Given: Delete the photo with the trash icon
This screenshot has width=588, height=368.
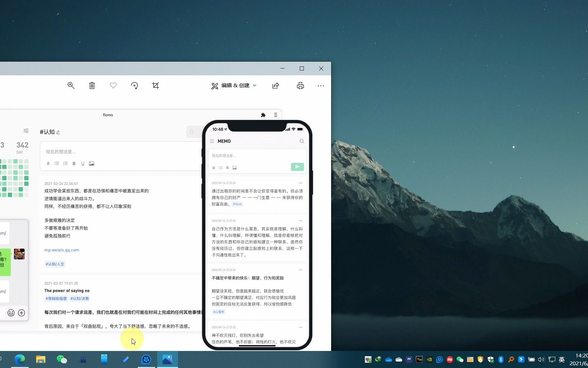Looking at the screenshot, I should [92, 86].
